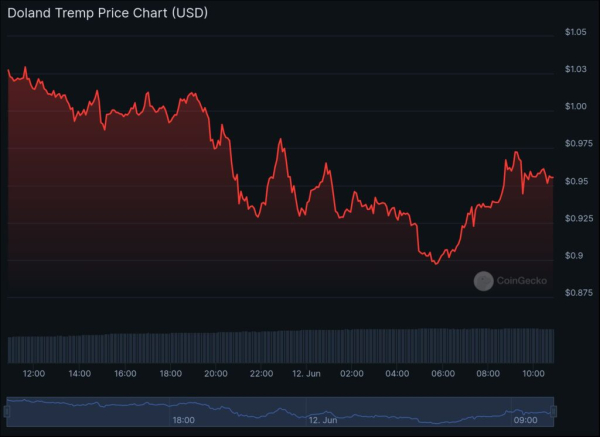Viewport: 600px width, 437px height.
Task: Click the $0.95 y-axis label
Action: pyautogui.click(x=576, y=181)
